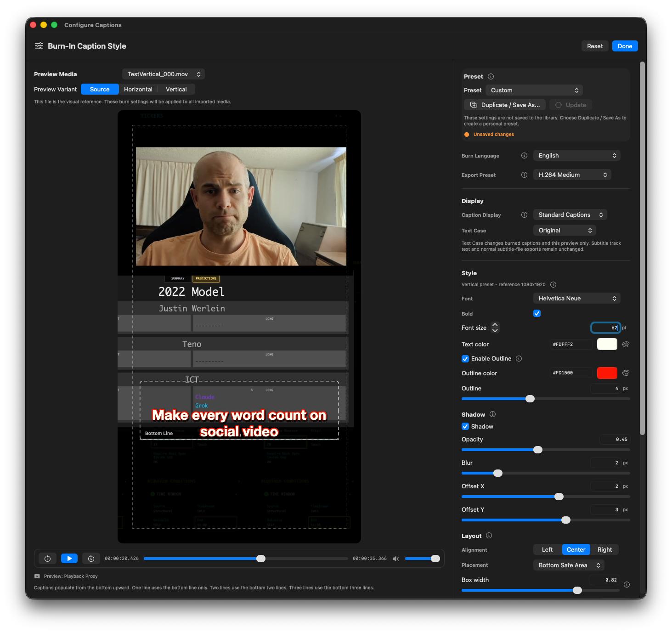Click the Offset Y px value field
672x633 pixels.
tap(605, 510)
